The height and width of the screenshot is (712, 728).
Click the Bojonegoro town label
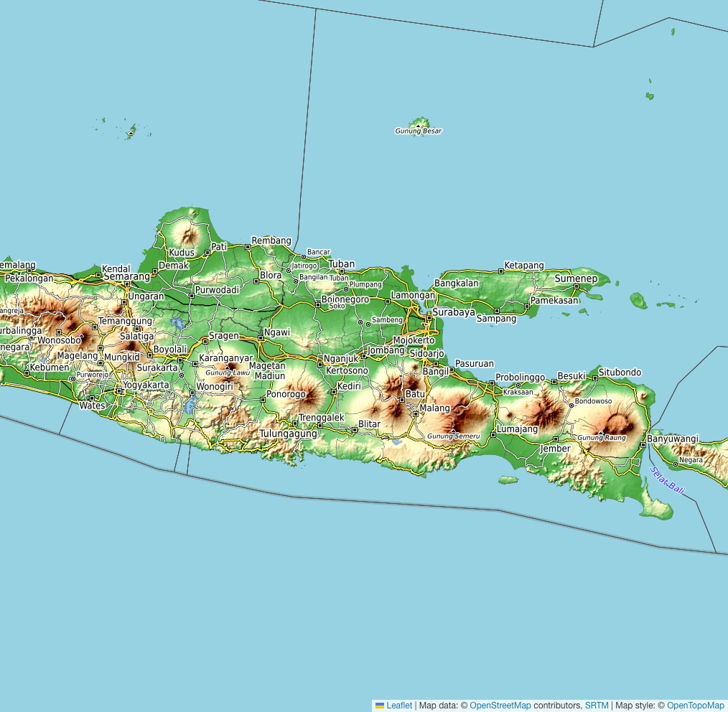pyautogui.click(x=345, y=299)
